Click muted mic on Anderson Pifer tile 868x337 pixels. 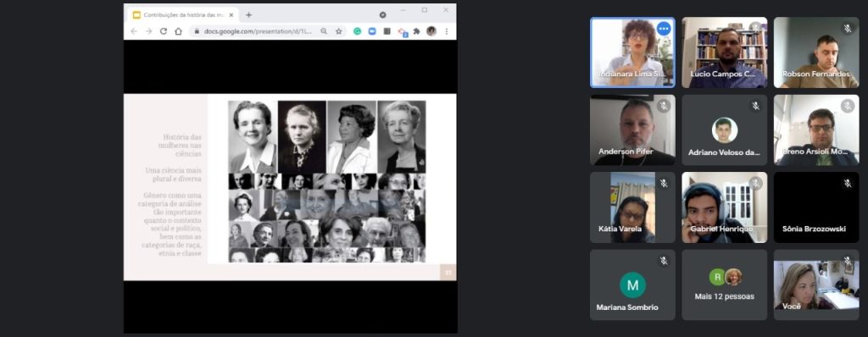[663, 106]
